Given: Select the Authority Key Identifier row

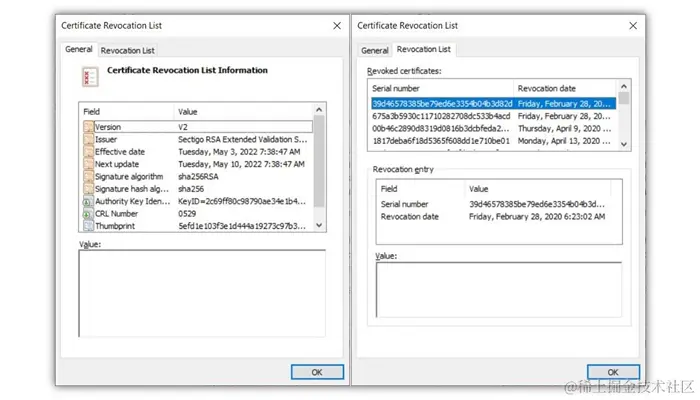Looking at the screenshot, I should point(197,201).
